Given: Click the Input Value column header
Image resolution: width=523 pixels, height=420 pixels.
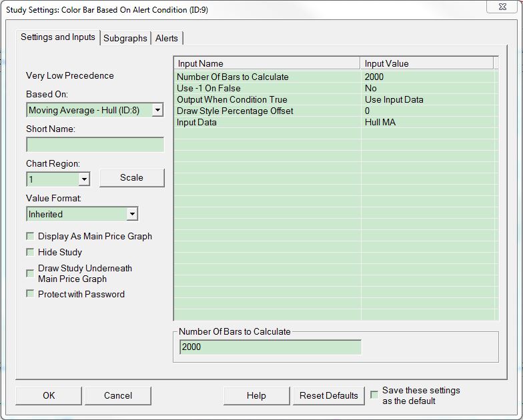Looking at the screenshot, I should point(427,63).
